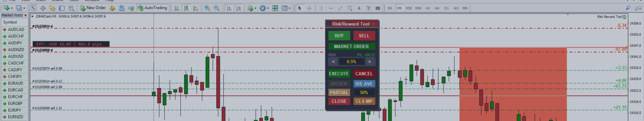Switch to D1 timeframe
Screen dimensions: 644x121
446,8
